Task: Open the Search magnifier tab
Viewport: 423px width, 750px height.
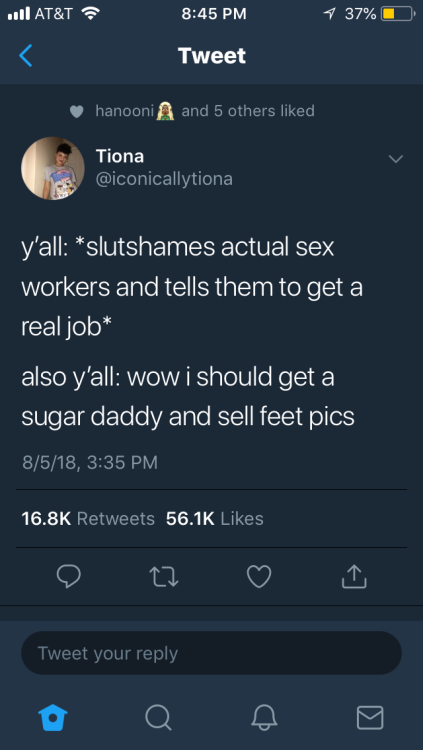Action: pyautogui.click(x=158, y=717)
